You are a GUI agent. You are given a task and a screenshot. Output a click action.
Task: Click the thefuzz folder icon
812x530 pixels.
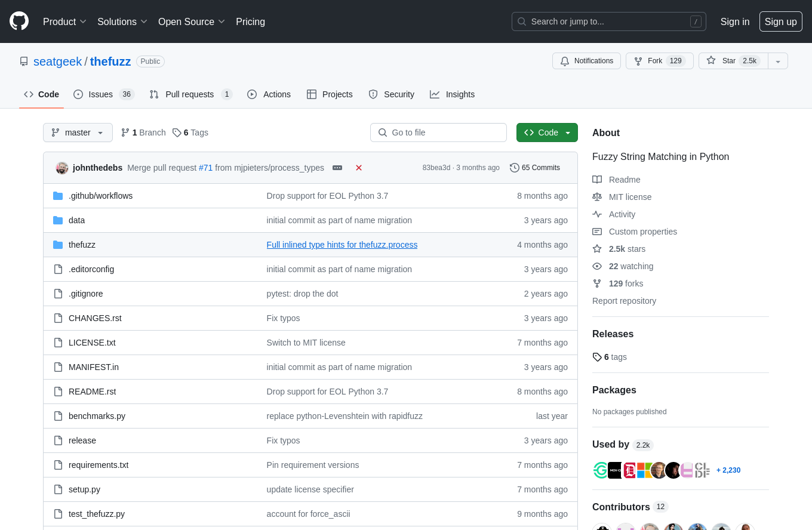click(58, 245)
